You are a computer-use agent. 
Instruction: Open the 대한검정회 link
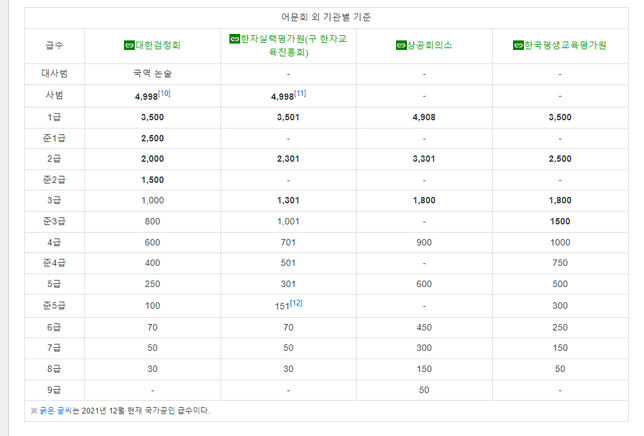(x=159, y=45)
